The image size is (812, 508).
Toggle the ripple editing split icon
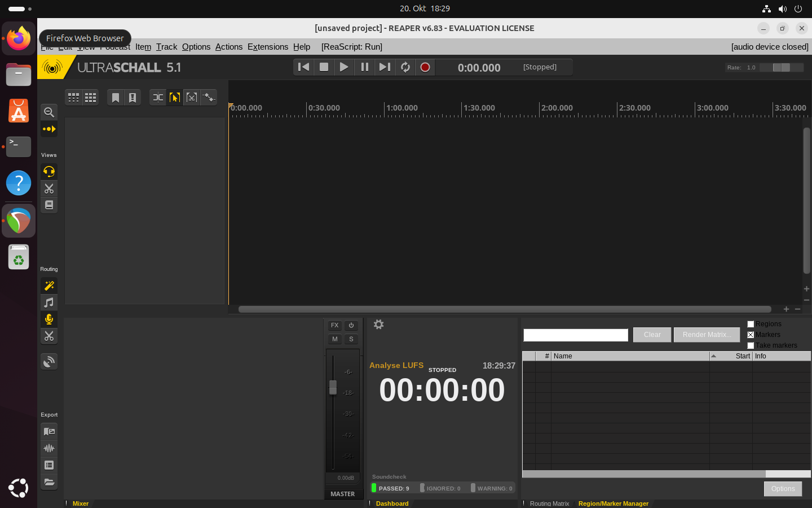[158, 98]
